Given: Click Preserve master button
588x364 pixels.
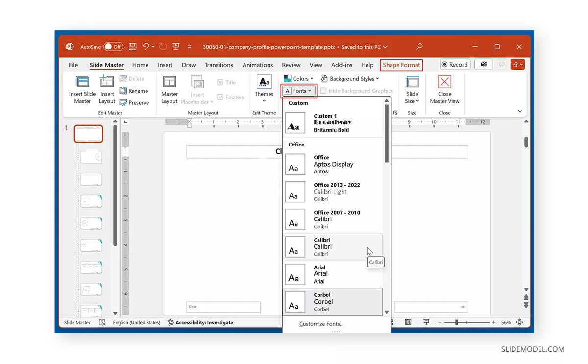Looking at the screenshot, I should click(134, 103).
